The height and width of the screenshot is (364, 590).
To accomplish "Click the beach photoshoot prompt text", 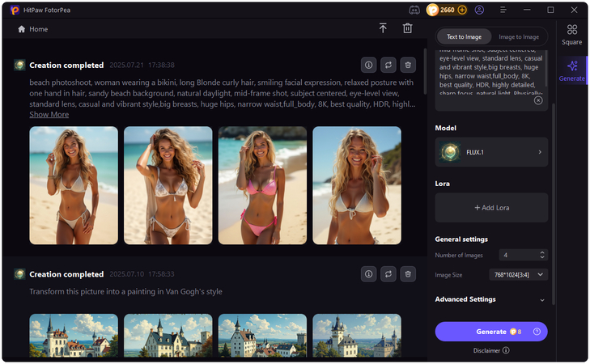I will 223,93.
